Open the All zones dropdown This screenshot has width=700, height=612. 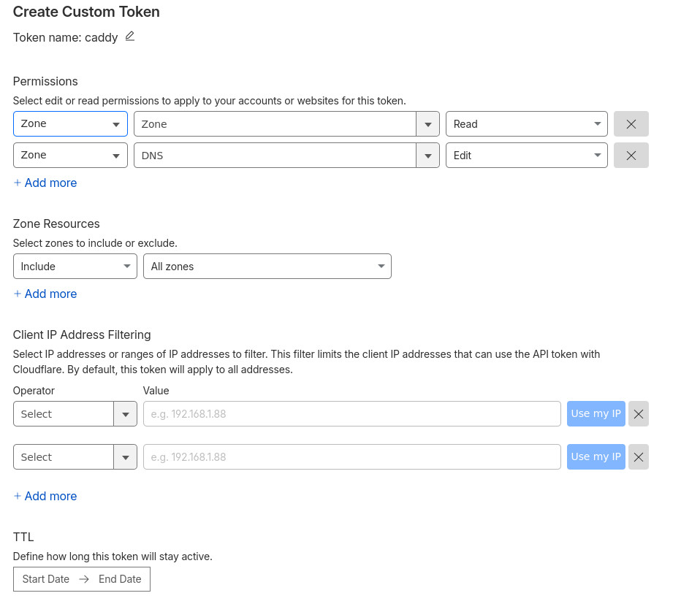point(267,267)
